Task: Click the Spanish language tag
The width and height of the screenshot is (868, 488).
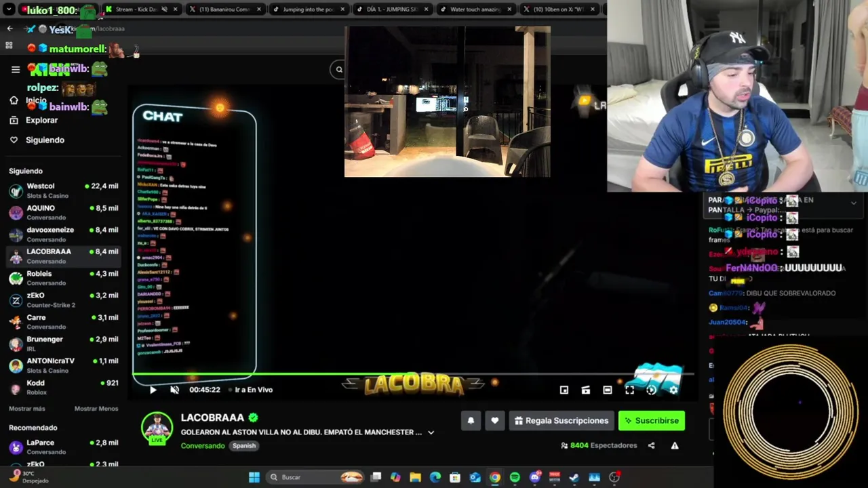Action: click(244, 445)
